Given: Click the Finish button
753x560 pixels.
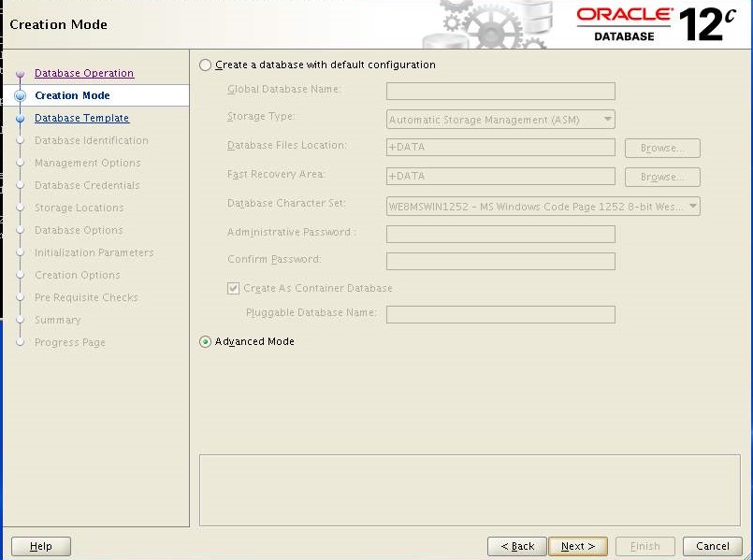Looking at the screenshot, I should pyautogui.click(x=644, y=546).
